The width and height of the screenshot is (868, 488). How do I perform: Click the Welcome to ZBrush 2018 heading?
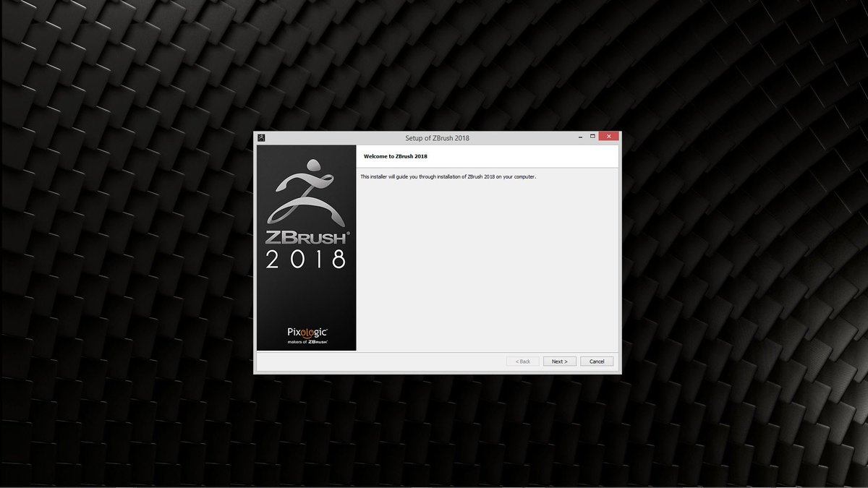pyautogui.click(x=395, y=156)
